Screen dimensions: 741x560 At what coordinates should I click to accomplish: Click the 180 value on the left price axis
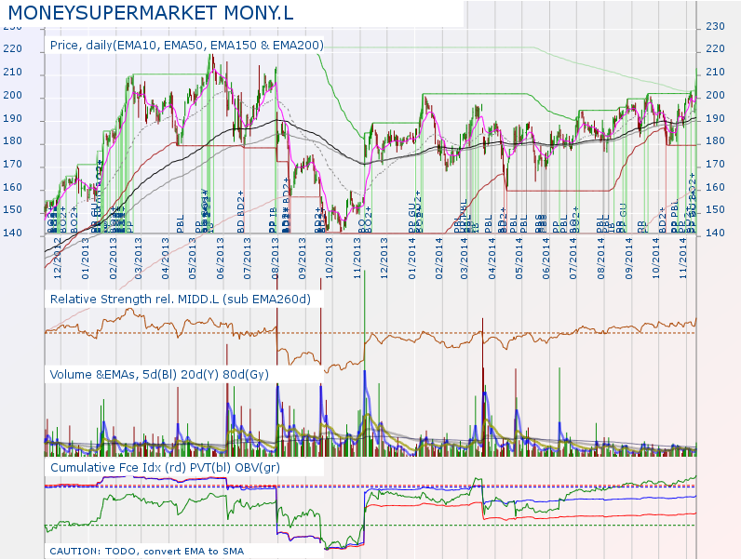(x=13, y=141)
